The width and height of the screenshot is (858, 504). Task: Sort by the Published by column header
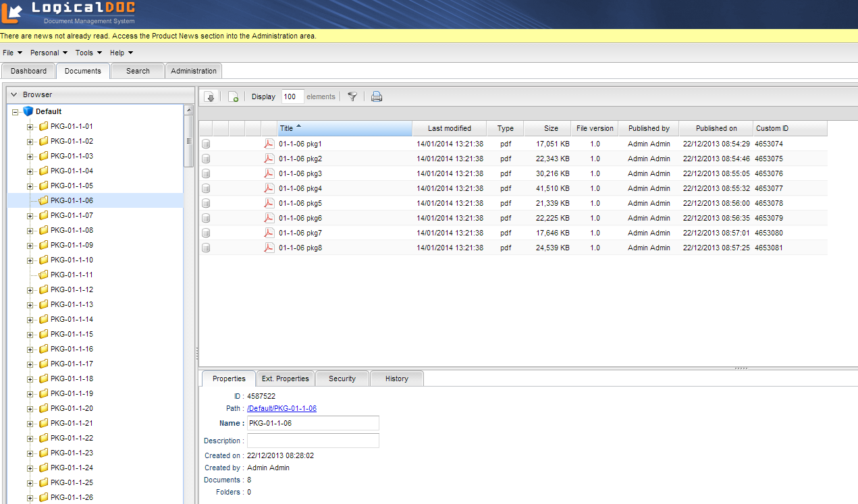(649, 128)
